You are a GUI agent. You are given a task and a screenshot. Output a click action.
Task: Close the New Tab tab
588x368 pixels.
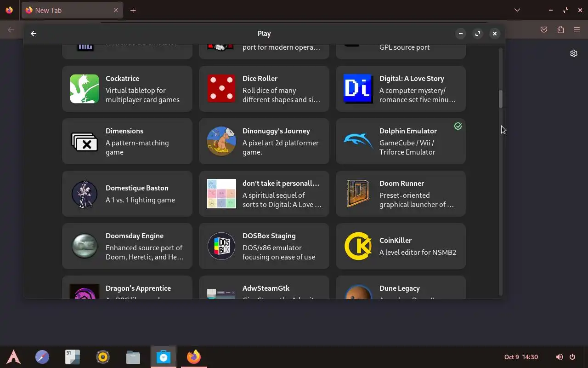point(116,10)
